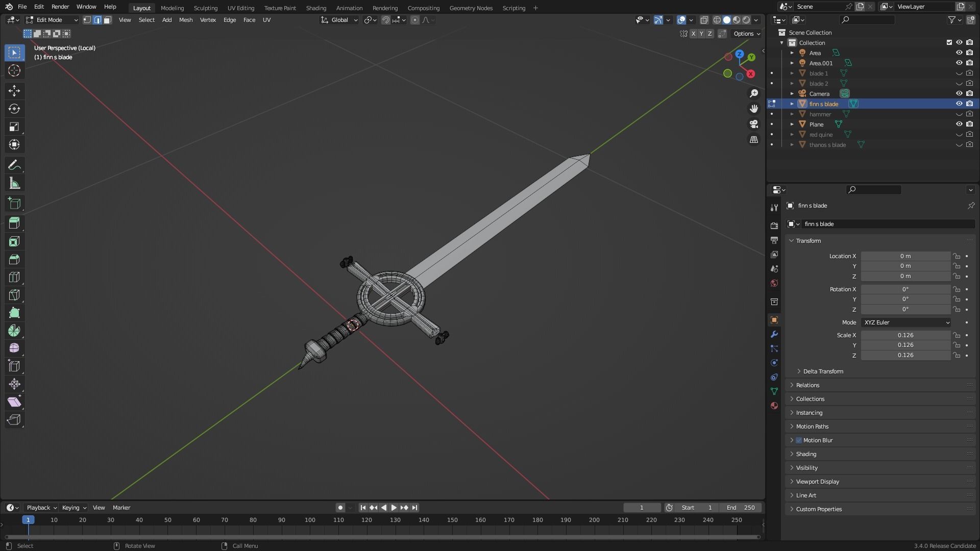Select the Shrink/Fatten tool
The height and width of the screenshot is (551, 980).
pos(14,384)
